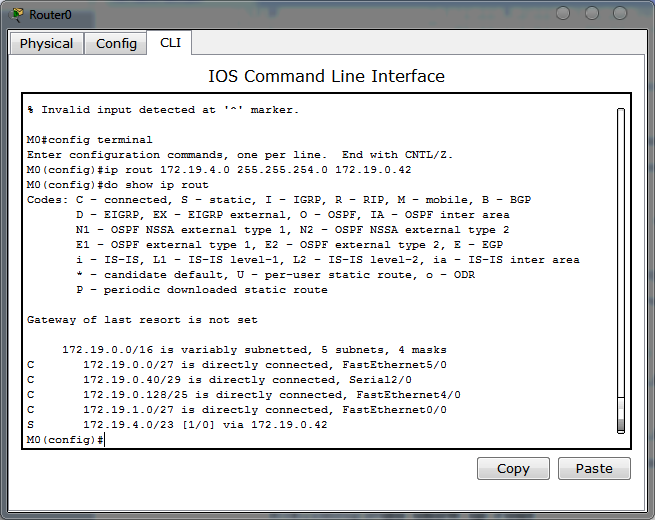Click the "IOS Command Line Interface" heading
Image resolution: width=655 pixels, height=520 pixels.
(326, 76)
